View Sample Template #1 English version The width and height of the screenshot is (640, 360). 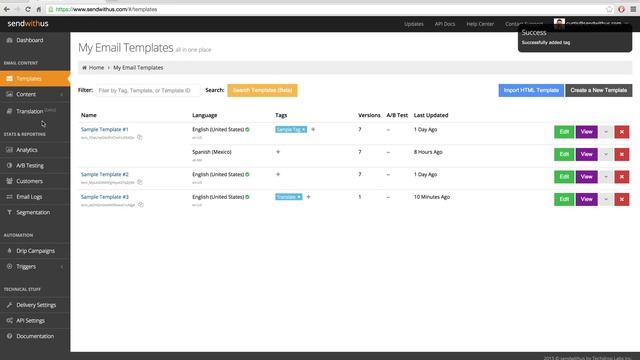click(x=587, y=132)
